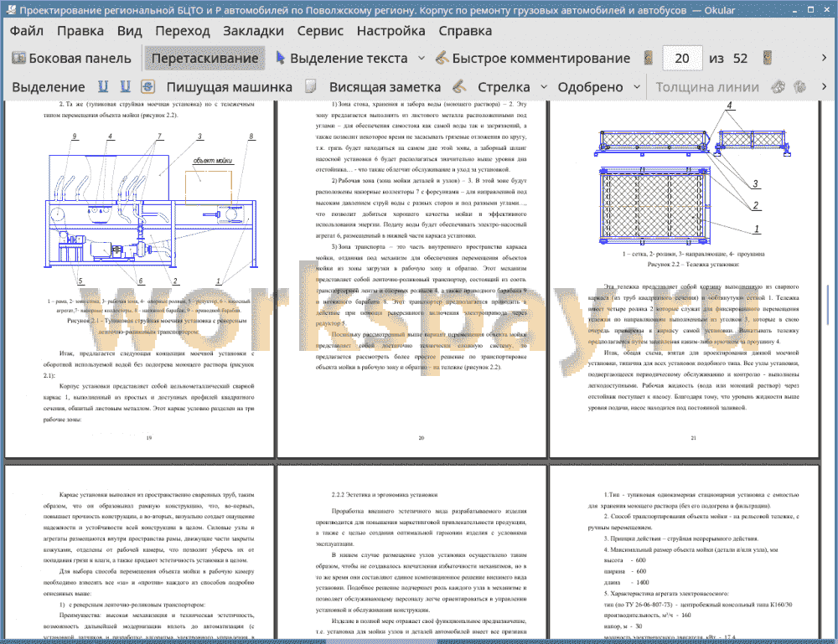Click page 19 with washing installation drawing
Image resolution: width=838 pixels, height=644 pixels.
[x=139, y=279]
